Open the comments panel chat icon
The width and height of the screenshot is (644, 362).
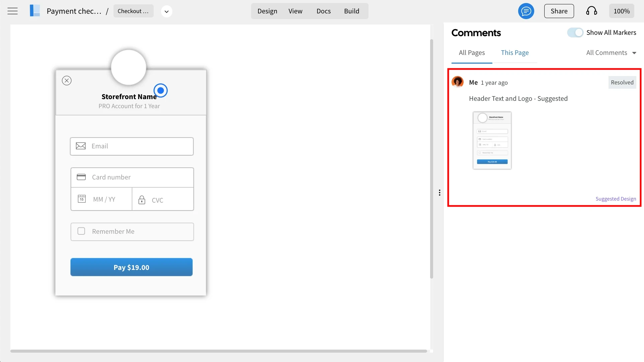click(x=526, y=11)
